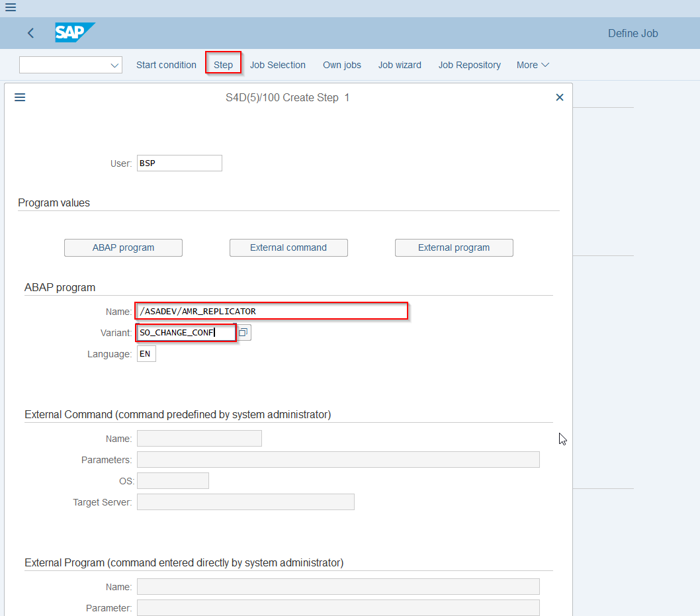Click the S4D(5)/100 Create Step dialog title
This screenshot has width=700, height=616.
288,97
